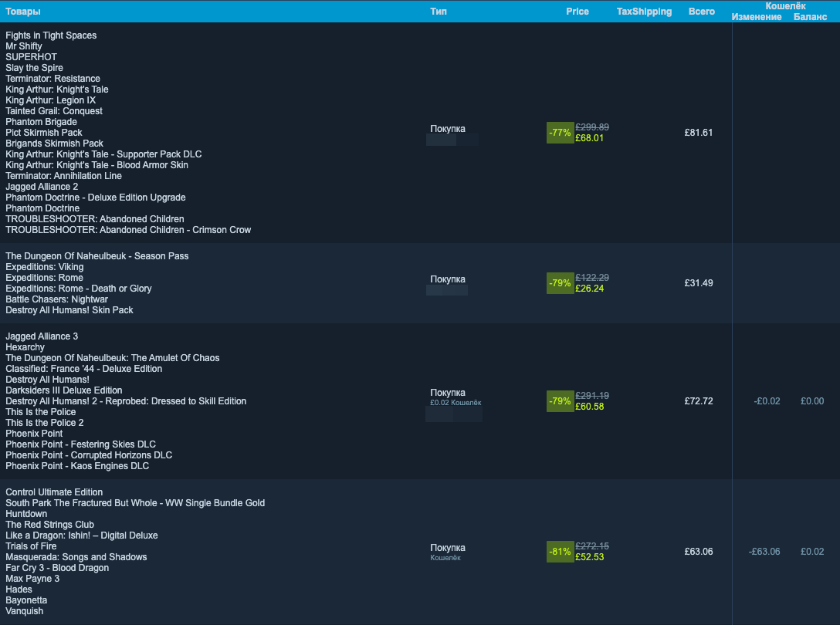Viewport: 840px width, 625px height.
Task: Open the Fights in Tight Spaces purchase
Action: pos(51,35)
